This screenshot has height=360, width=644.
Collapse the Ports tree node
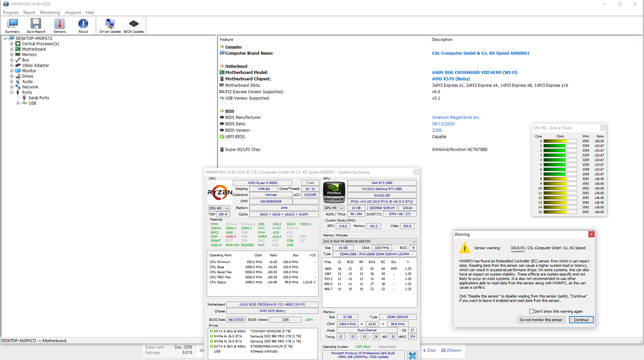pos(11,93)
